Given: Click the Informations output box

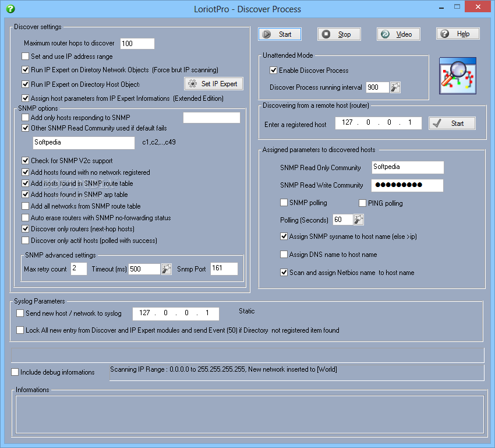Looking at the screenshot, I should point(250,415).
